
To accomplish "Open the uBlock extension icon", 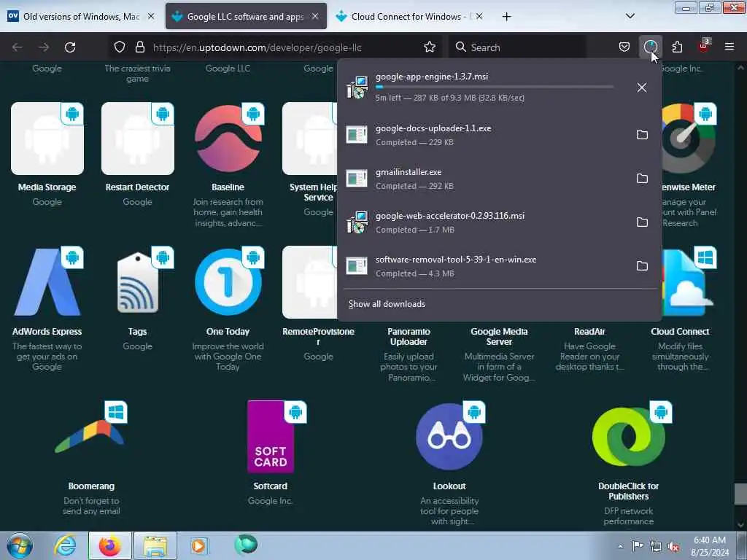I will click(x=703, y=47).
